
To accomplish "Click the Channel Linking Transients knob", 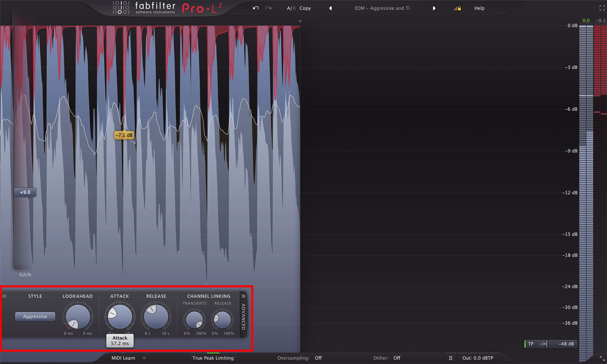I will (x=194, y=320).
